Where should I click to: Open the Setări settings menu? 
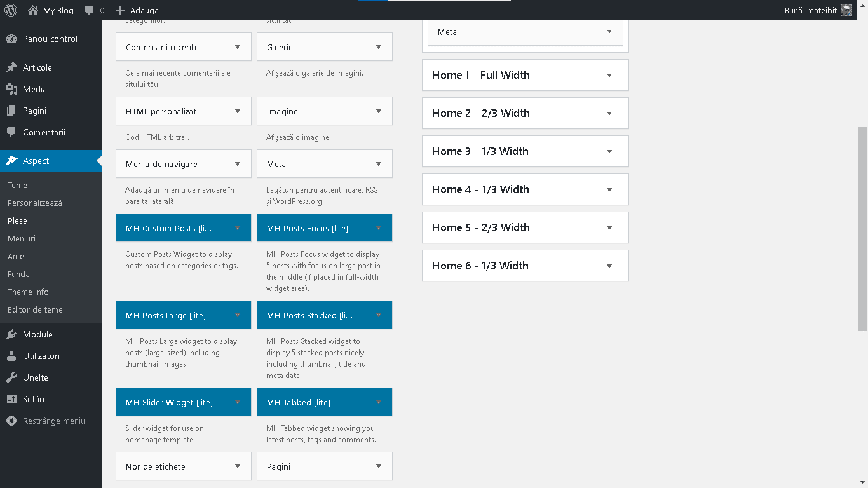pos(33,399)
